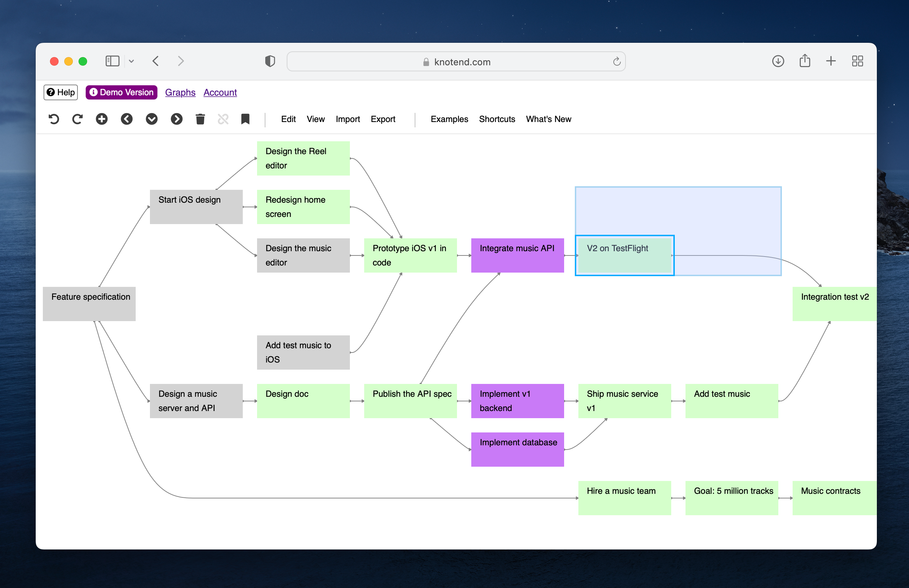The width and height of the screenshot is (909, 588).
Task: Select the V2 on TestFlight node
Action: tap(625, 255)
